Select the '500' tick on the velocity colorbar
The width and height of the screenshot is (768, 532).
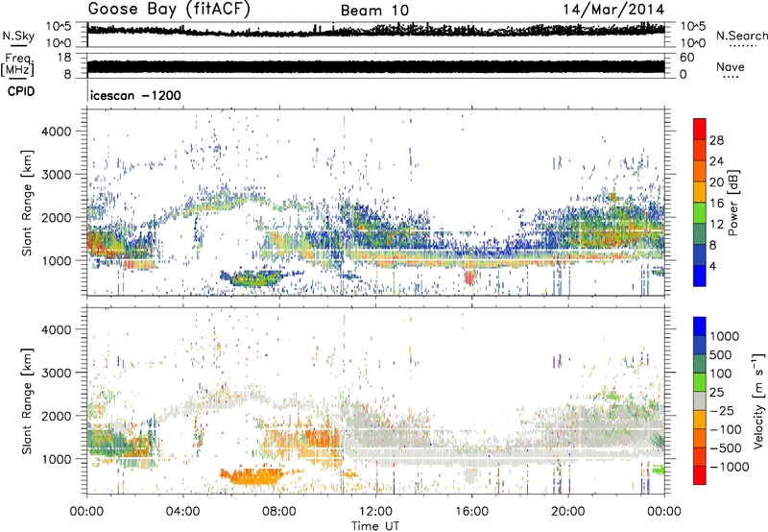(x=721, y=355)
